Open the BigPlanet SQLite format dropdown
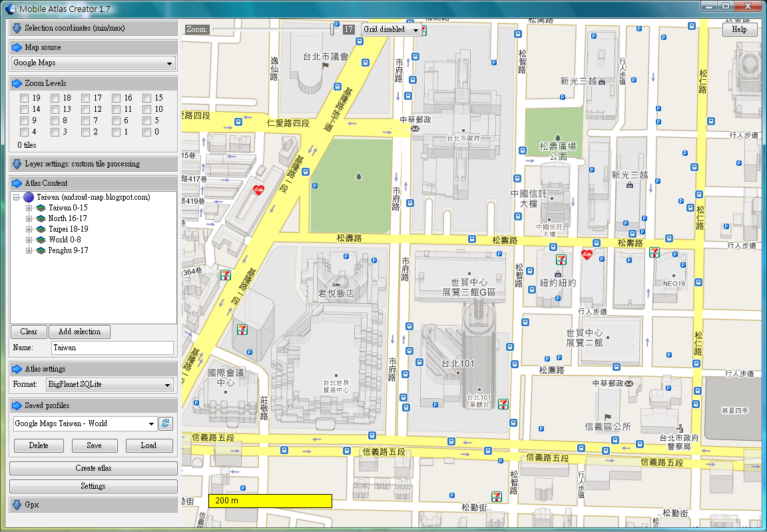 coord(167,385)
